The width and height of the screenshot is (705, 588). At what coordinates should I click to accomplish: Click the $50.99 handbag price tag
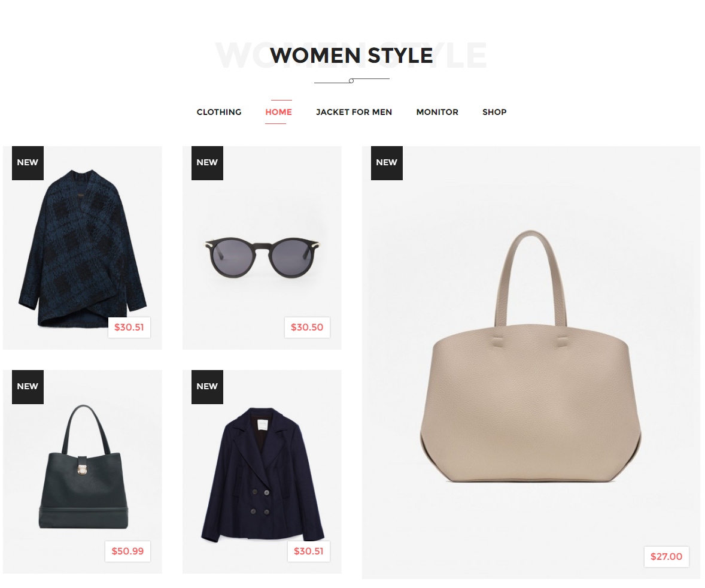point(127,551)
